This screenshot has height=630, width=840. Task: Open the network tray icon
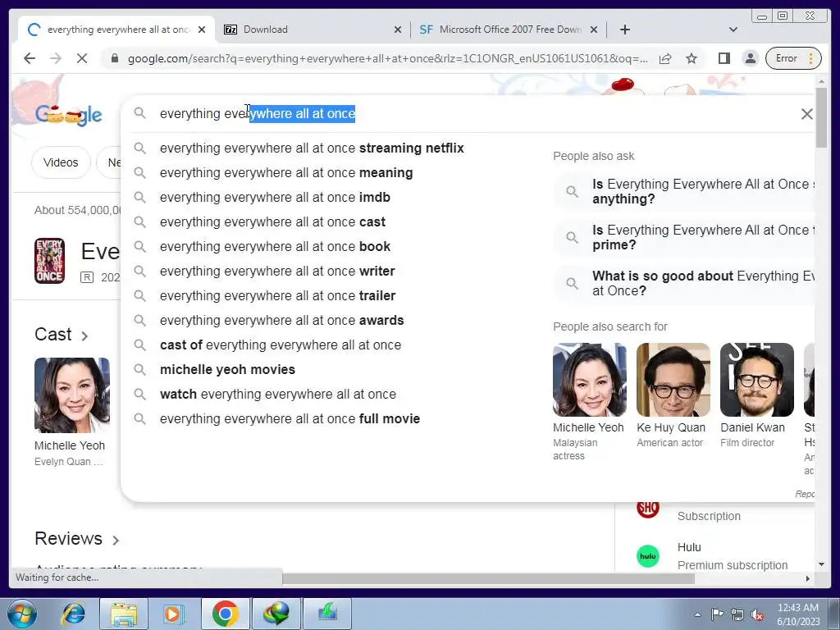tap(737, 614)
